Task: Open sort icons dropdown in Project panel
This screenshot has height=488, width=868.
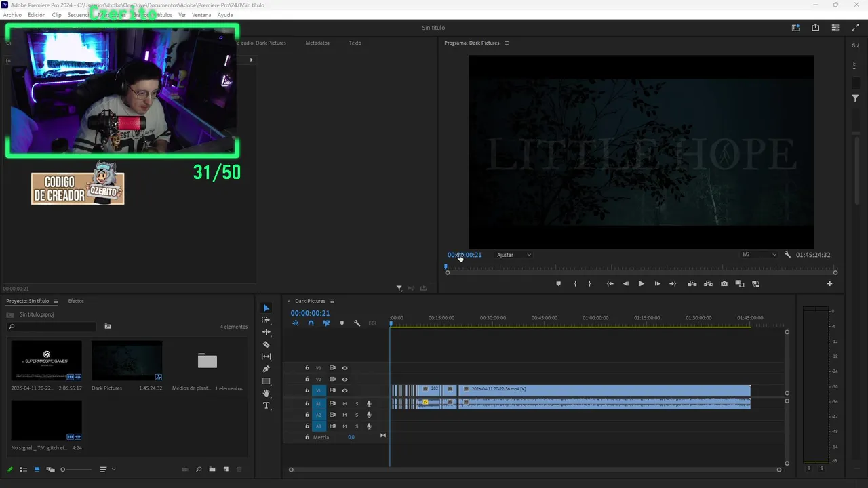Action: 107,469
